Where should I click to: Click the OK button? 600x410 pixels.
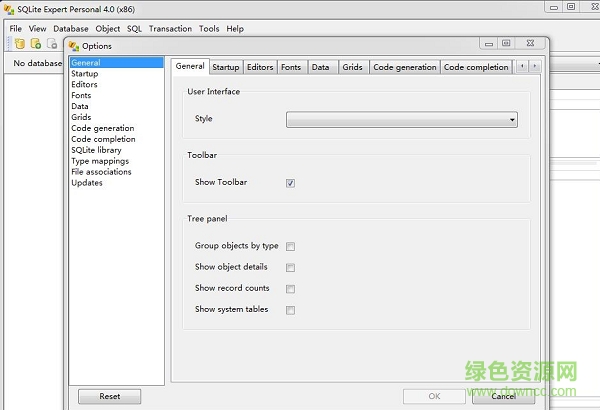(x=434, y=396)
